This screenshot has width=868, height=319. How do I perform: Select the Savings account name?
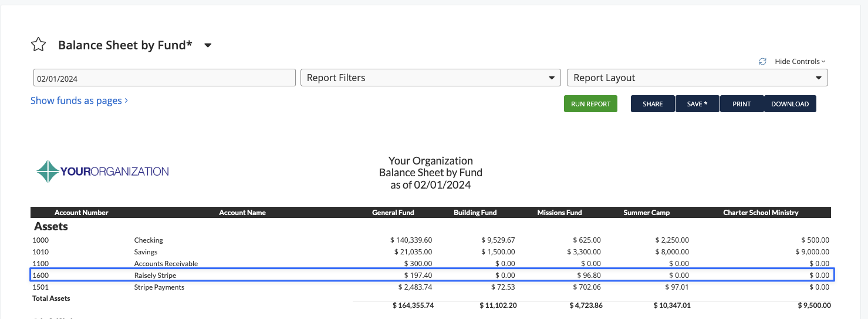[146, 252]
